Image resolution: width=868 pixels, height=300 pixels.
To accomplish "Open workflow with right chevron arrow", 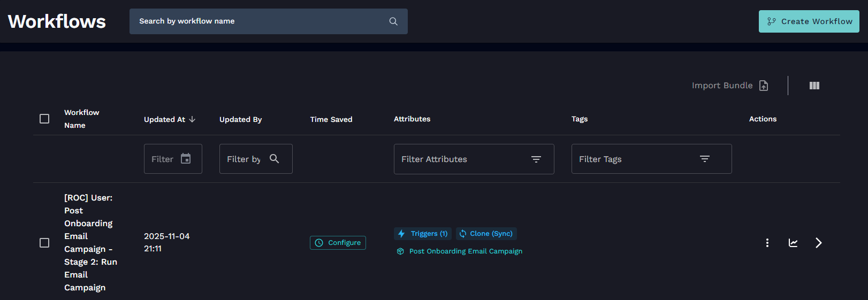I will point(818,243).
